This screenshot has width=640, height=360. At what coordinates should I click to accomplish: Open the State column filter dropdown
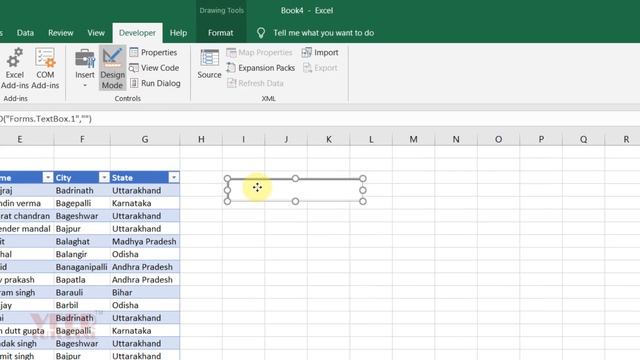click(173, 178)
